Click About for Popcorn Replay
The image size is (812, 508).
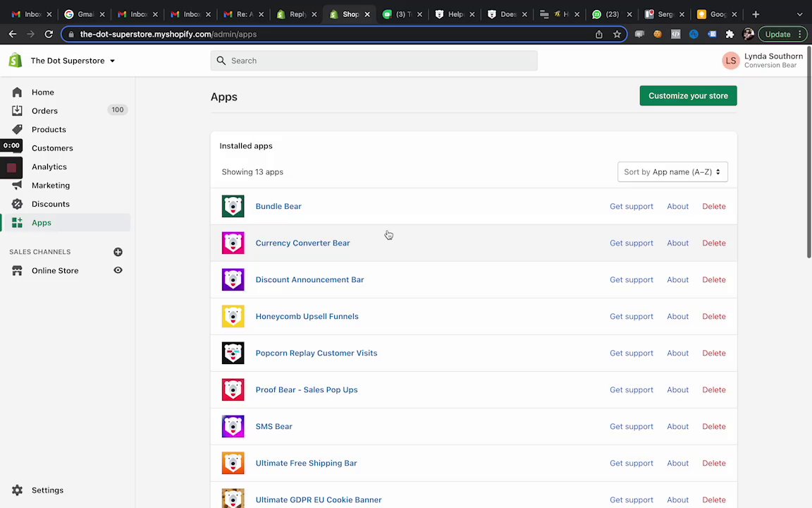pyautogui.click(x=678, y=353)
